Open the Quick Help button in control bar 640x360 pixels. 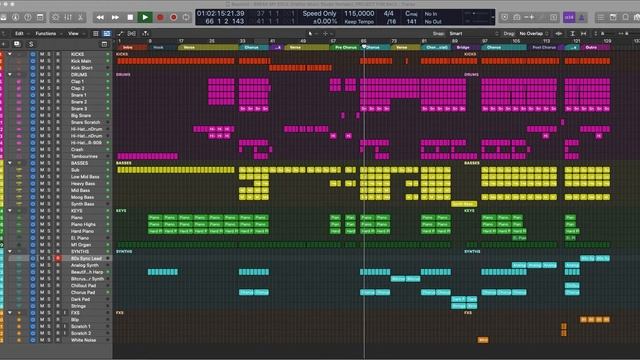click(x=28, y=18)
